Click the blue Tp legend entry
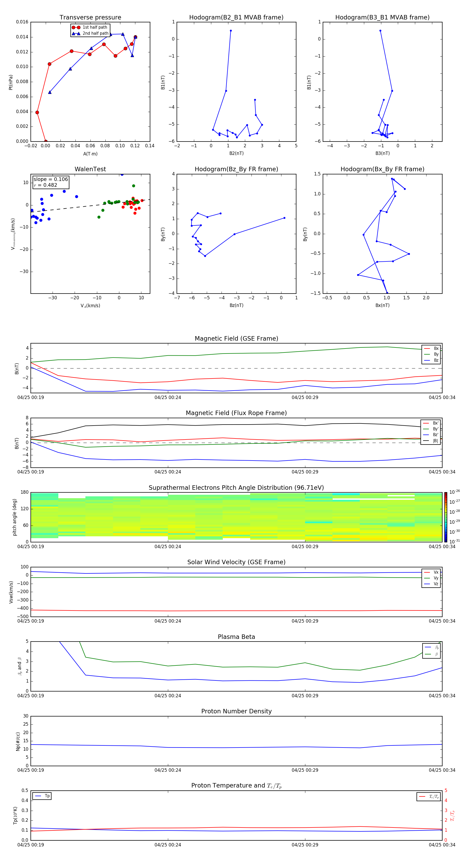Viewport: 473px width, 868px height. coord(42,796)
